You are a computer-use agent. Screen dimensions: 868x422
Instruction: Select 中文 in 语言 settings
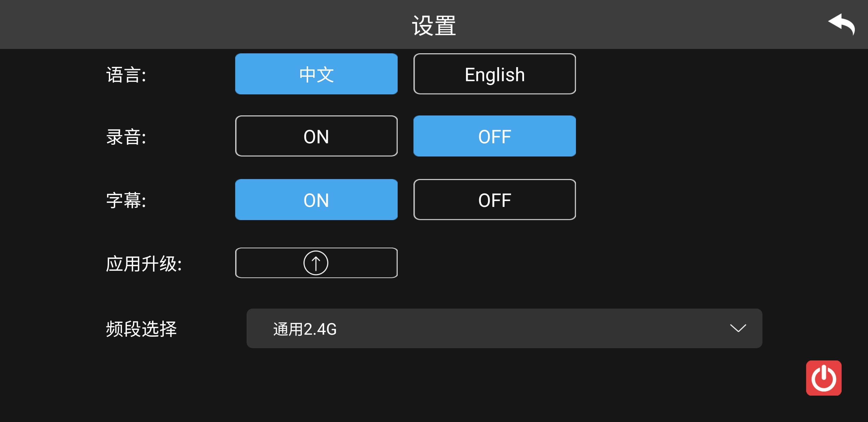click(315, 73)
